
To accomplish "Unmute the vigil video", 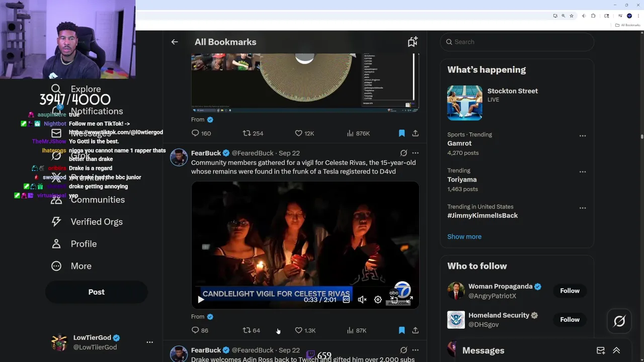I will pos(362,300).
